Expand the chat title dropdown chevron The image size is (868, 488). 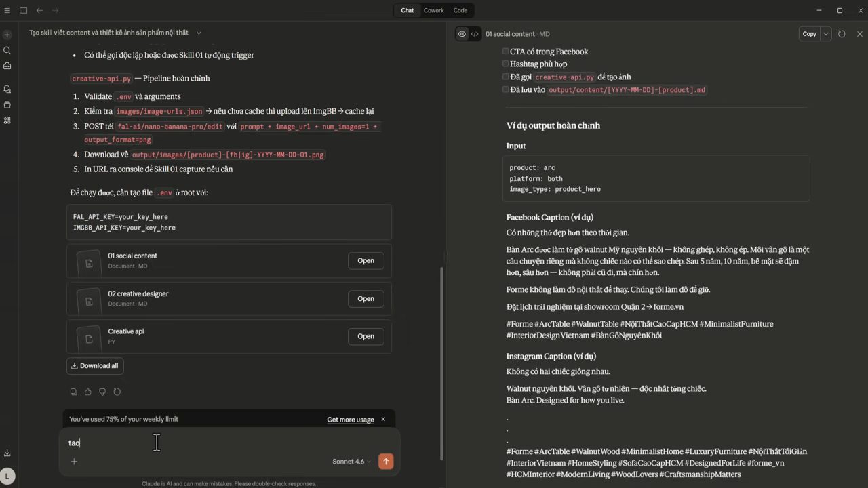199,33
